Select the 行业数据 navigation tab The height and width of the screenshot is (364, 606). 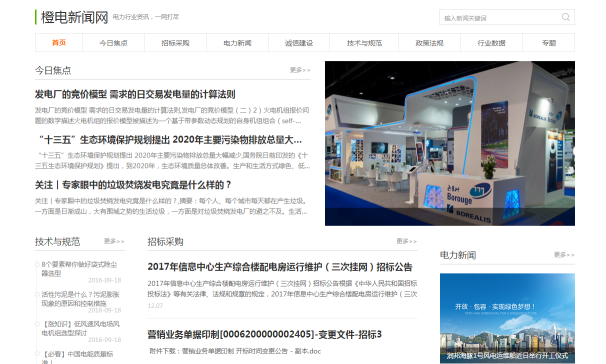click(x=491, y=43)
